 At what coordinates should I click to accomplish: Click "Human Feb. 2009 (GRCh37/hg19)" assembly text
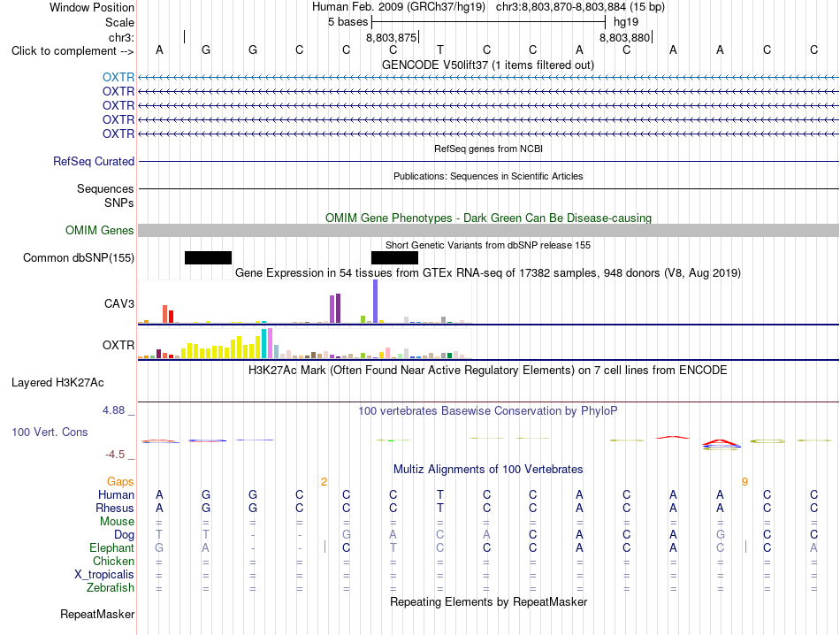[399, 7]
